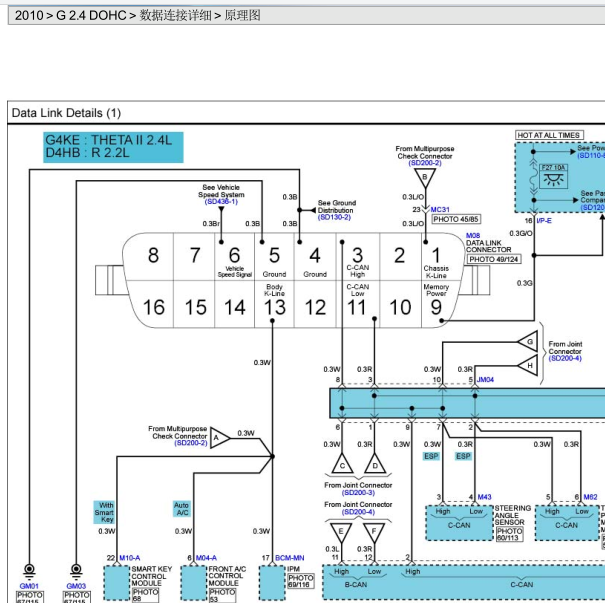Click the 'Auto A/C' option label
Screen dimensions: 605x603
(181, 508)
